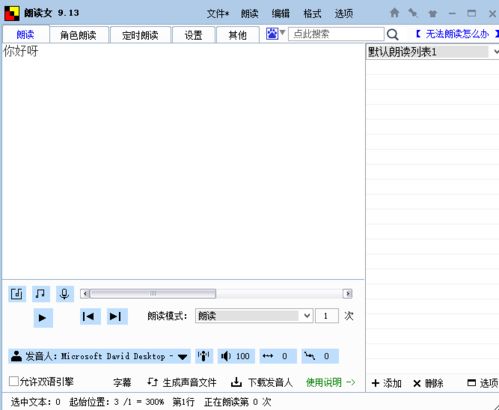The width and height of the screenshot is (499, 410).
Task: Click the 正在朗读第 0 次 status text
Action: 238,402
